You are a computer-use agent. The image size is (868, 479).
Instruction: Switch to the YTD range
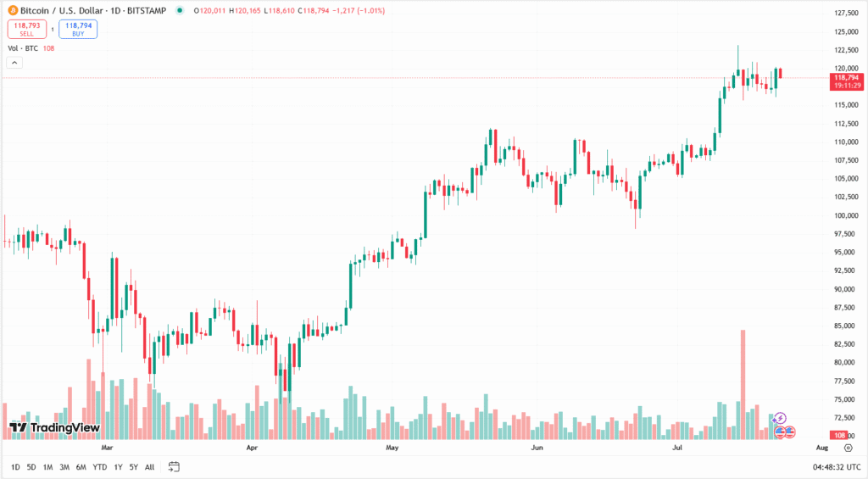pos(99,467)
